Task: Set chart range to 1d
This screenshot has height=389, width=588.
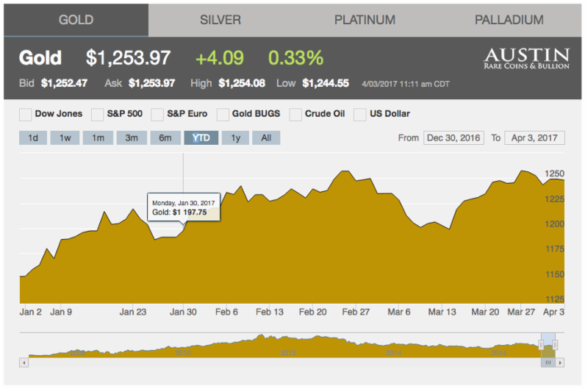Action: (33, 138)
